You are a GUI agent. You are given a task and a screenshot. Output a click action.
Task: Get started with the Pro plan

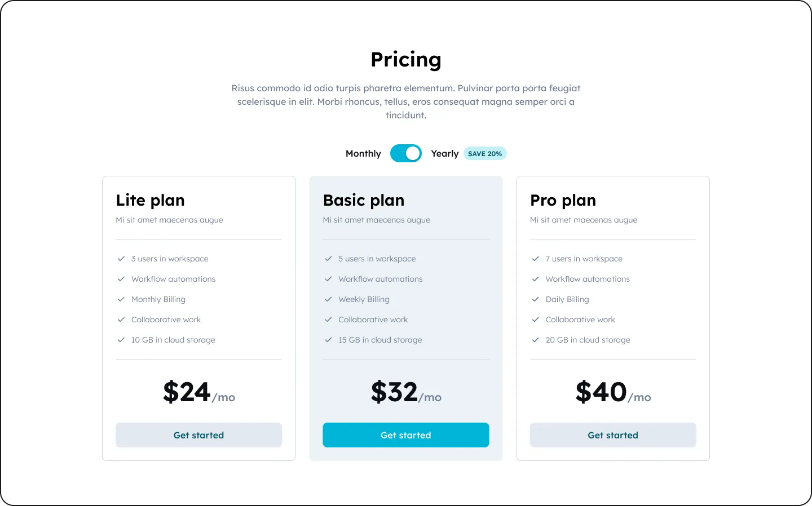(x=613, y=435)
